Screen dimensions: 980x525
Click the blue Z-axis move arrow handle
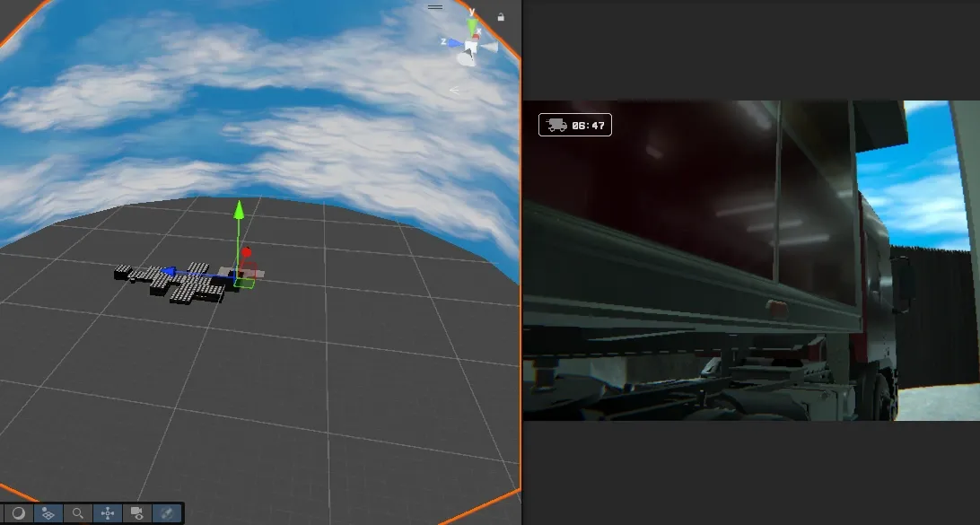pyautogui.click(x=168, y=272)
